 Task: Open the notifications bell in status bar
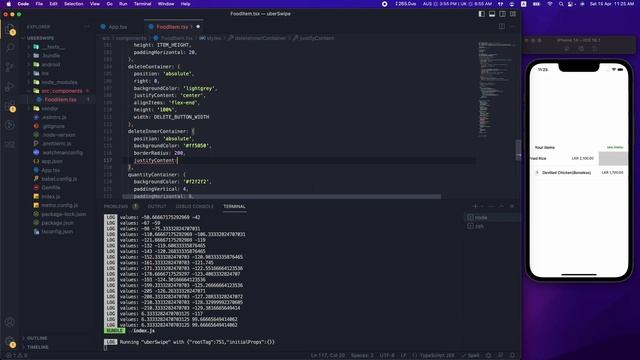[513, 356]
